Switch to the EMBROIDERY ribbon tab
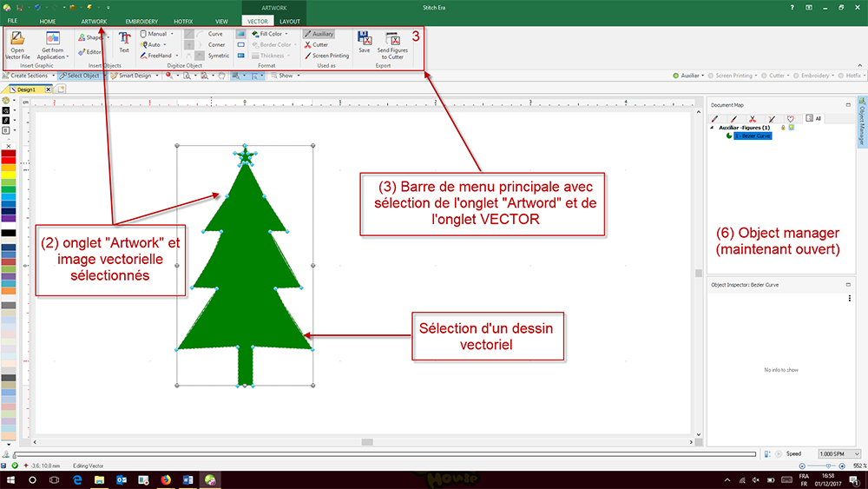Viewport: 868px width, 489px height. click(141, 22)
